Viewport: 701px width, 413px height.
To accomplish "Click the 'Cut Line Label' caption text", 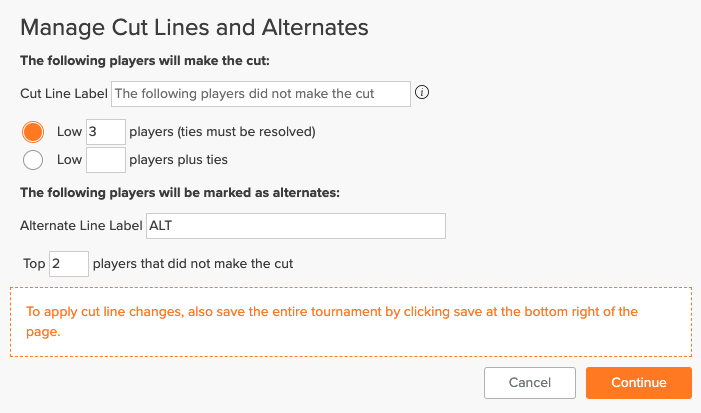I will 64,94.
